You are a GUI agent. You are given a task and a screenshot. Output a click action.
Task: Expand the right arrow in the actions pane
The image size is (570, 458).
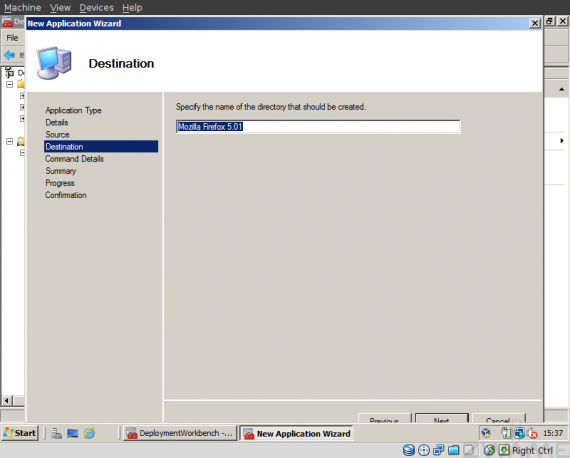coord(562,141)
